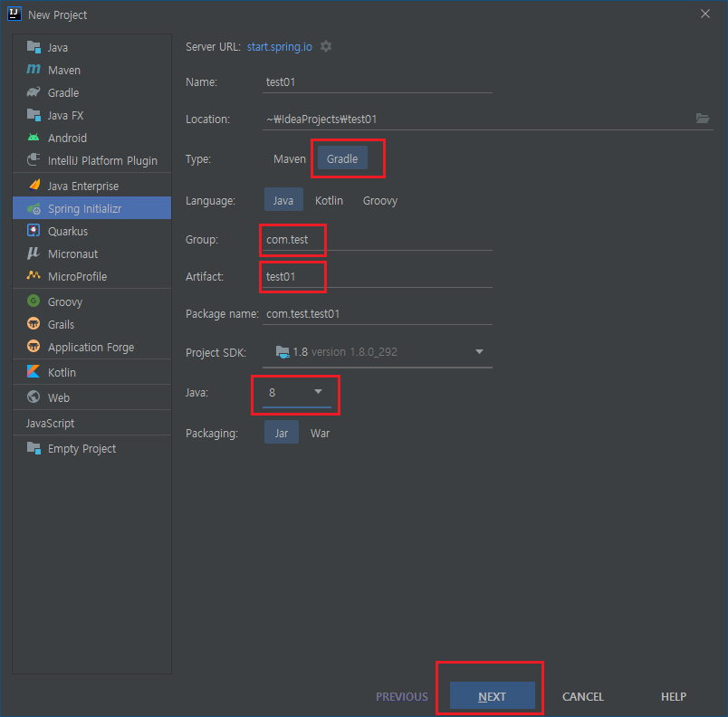Click the Maven 'm' icon
The width and height of the screenshot is (728, 717).
click(x=34, y=69)
